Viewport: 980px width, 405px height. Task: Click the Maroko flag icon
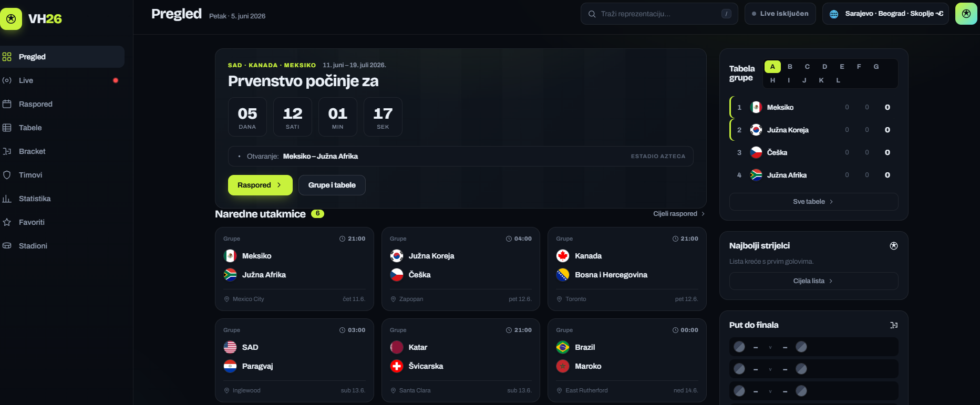pyautogui.click(x=563, y=366)
